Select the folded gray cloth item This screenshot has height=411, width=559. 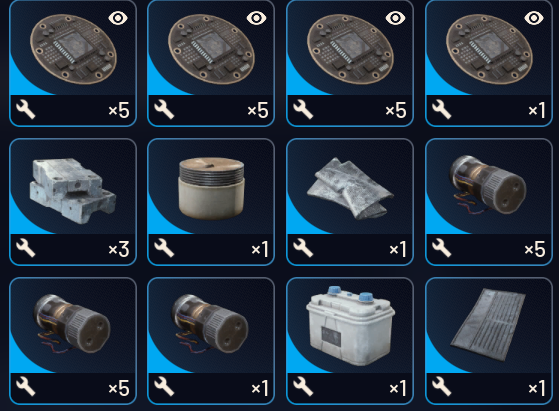click(350, 202)
